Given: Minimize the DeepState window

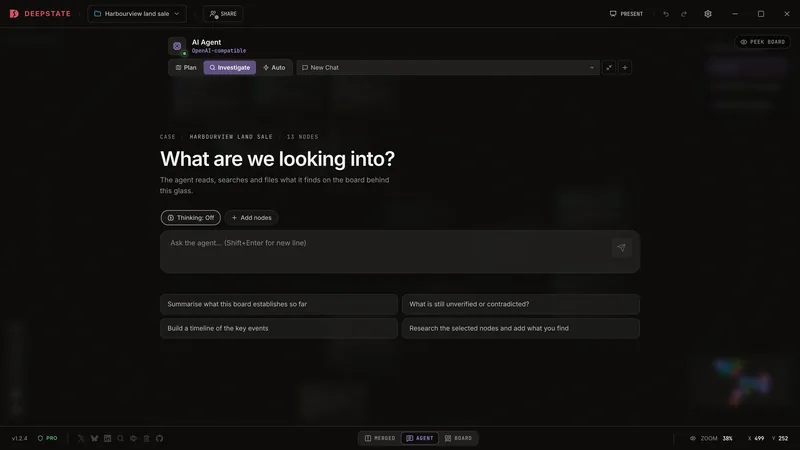Looking at the screenshot, I should click(x=735, y=14).
